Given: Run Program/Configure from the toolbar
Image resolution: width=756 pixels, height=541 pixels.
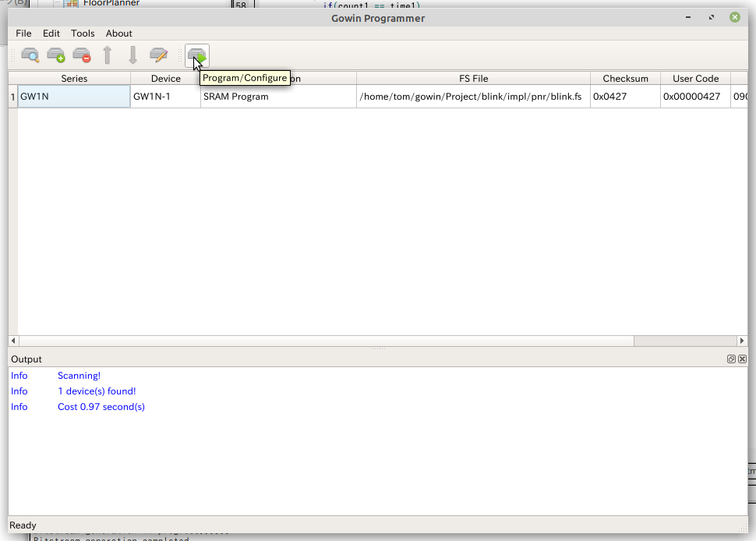Looking at the screenshot, I should pos(197,55).
